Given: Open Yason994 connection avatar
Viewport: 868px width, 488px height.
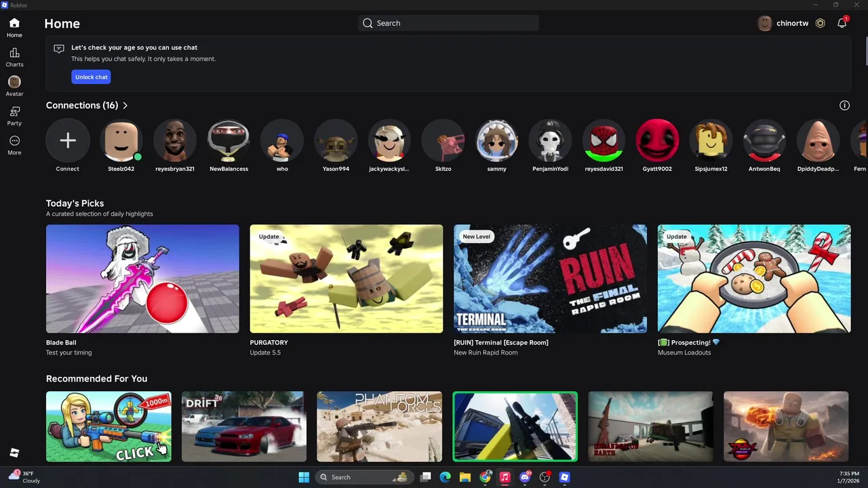Looking at the screenshot, I should pyautogui.click(x=336, y=140).
